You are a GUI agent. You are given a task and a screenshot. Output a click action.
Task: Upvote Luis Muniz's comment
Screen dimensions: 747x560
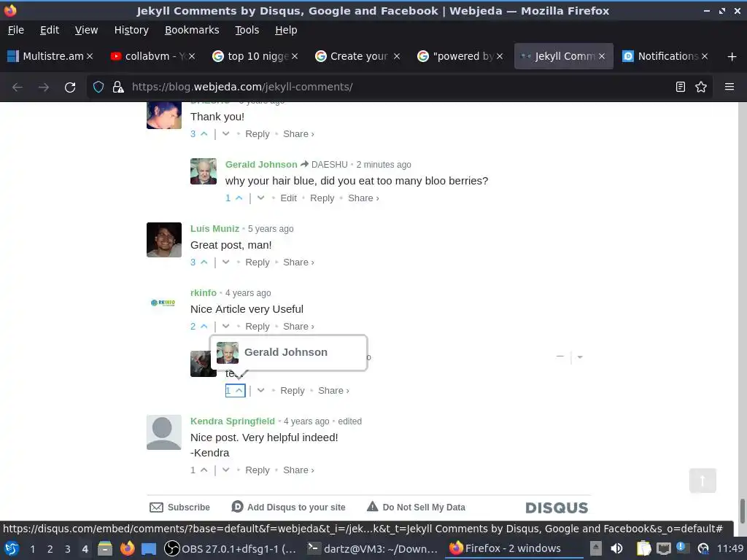coord(204,262)
